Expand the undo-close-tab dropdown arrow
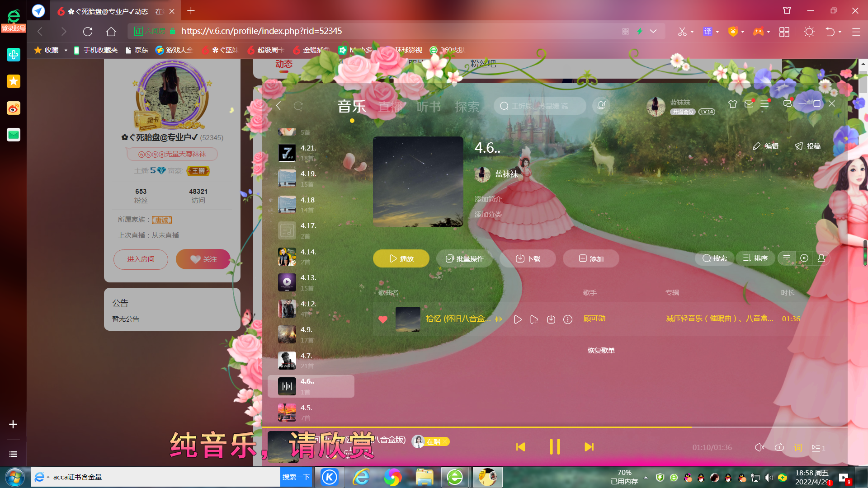Screen dimensions: 868x488 click(840, 32)
